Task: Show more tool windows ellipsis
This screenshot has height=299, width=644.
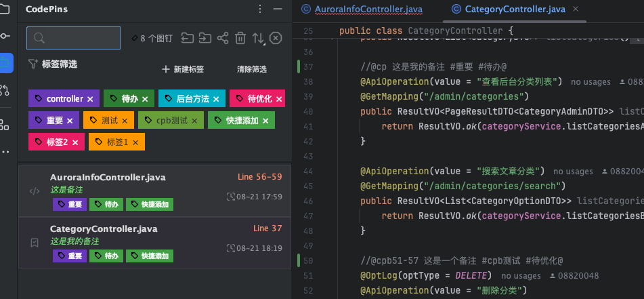Action: click(5, 152)
